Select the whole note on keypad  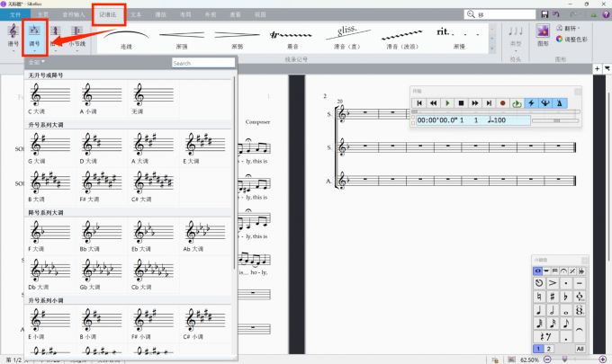566,310
